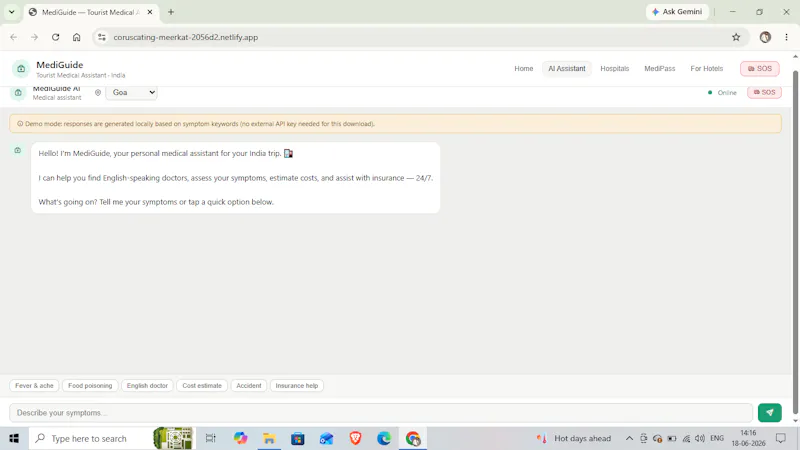800x450 pixels.
Task: Select the AI Assistant nav item
Action: pos(567,68)
